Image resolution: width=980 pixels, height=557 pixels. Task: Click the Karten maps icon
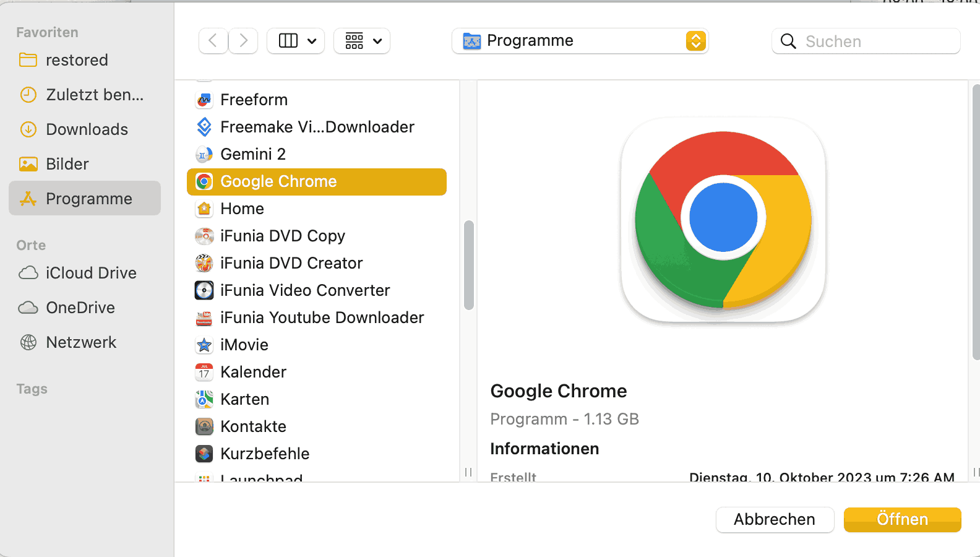204,399
